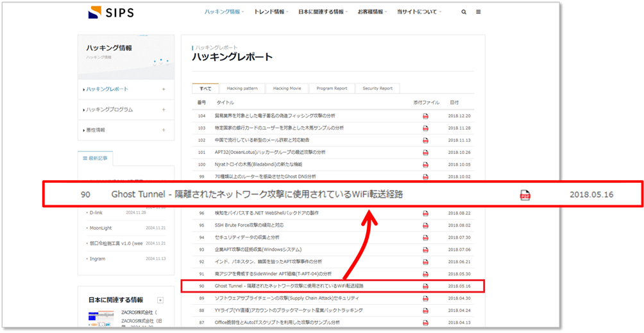
Task: Download PDF attachment for report 102
Action: tap(425, 140)
